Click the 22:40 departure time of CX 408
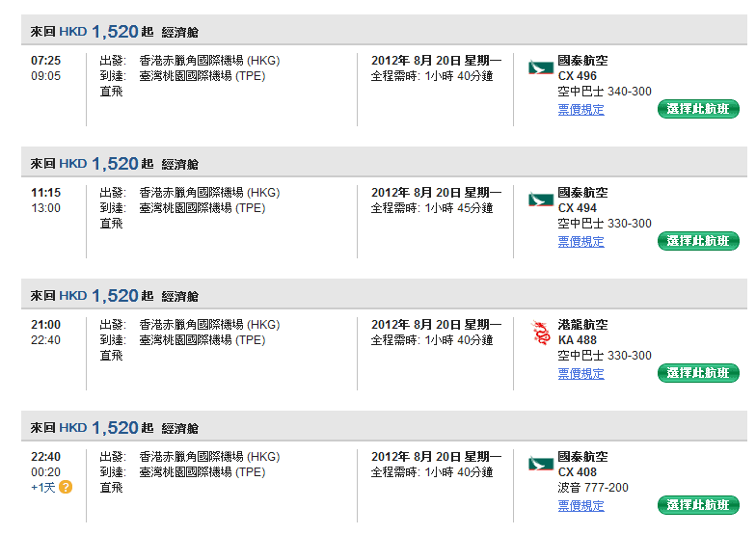756x535 pixels. (x=45, y=457)
